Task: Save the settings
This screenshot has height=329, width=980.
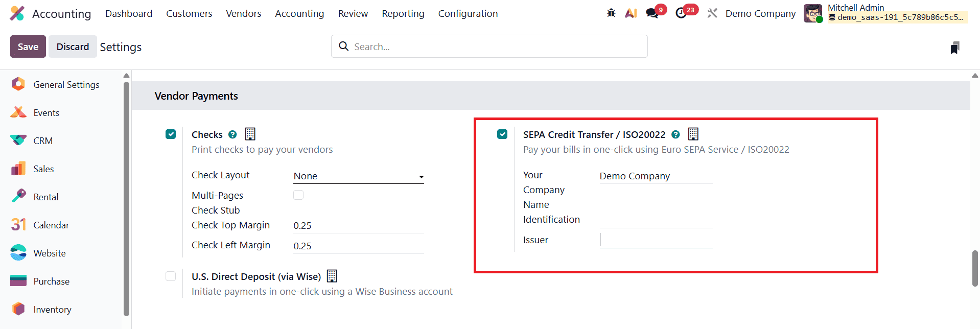Action: [x=28, y=46]
